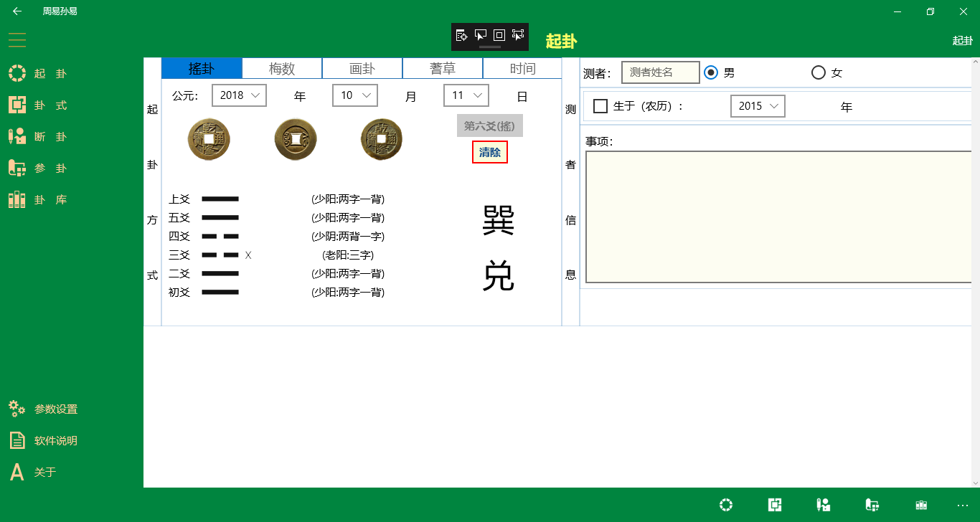The height and width of the screenshot is (522, 980).
Task: Toggle Display Layout Adorners debug icon
Action: click(x=499, y=35)
